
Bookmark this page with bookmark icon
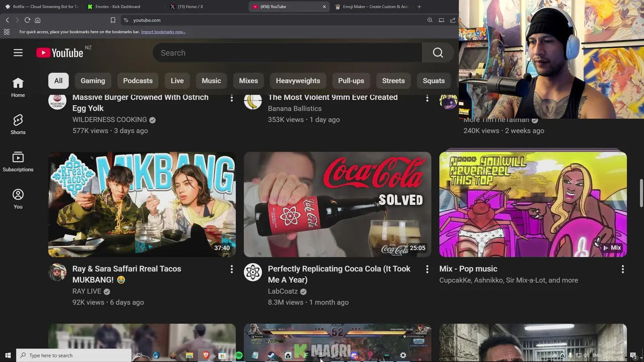[113, 20]
